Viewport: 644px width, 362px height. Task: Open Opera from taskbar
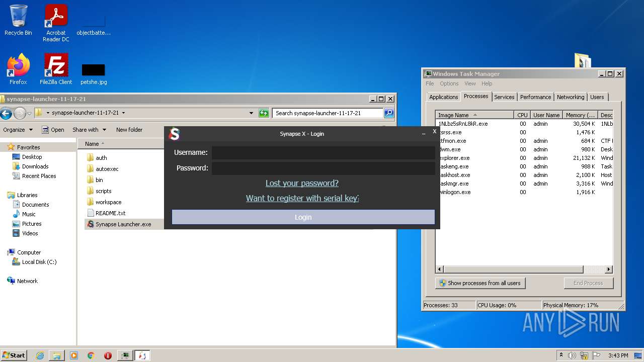(x=108, y=355)
